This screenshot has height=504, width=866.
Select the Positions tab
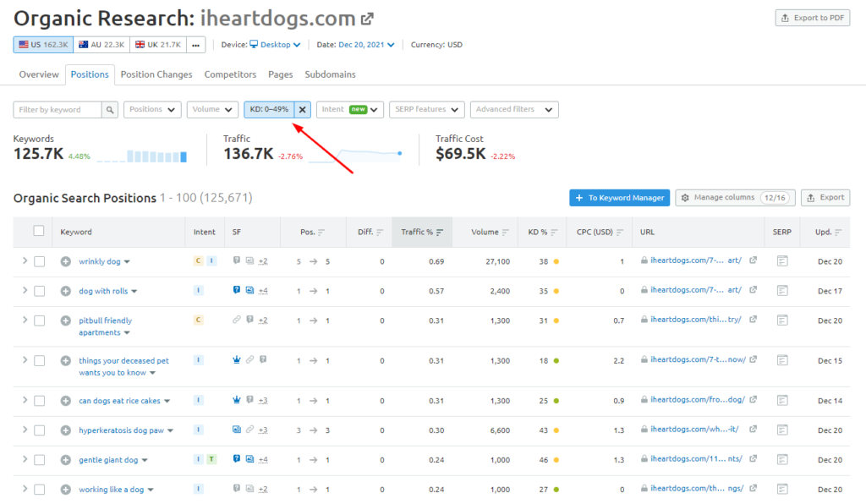coord(90,74)
